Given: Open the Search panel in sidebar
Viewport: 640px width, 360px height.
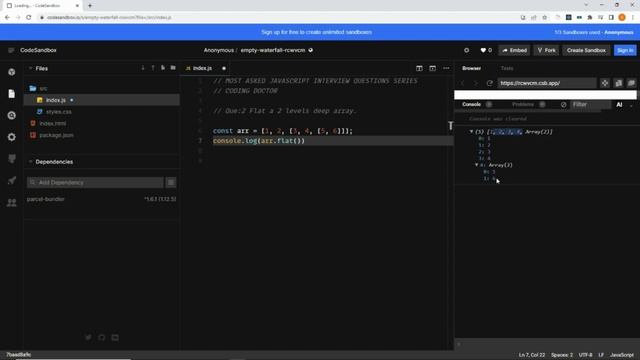Looking at the screenshot, I should click(11, 116).
